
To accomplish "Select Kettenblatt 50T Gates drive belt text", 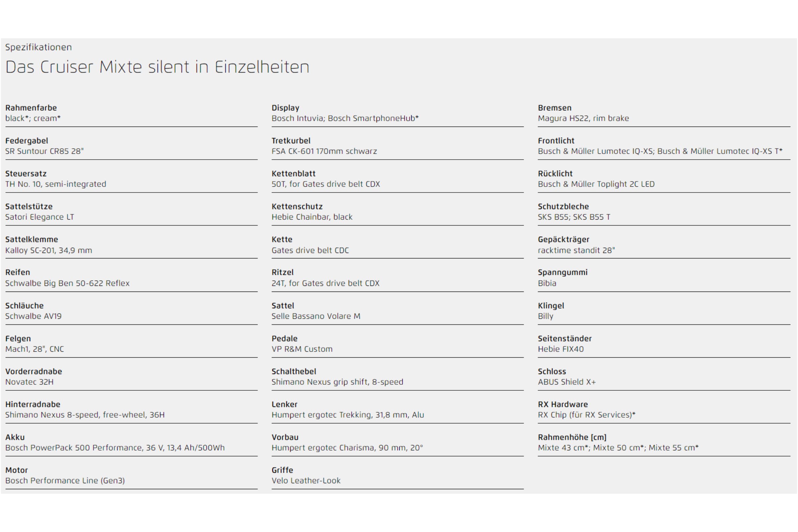I will 326,184.
